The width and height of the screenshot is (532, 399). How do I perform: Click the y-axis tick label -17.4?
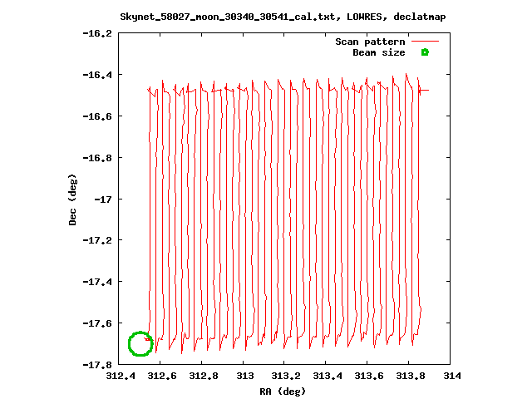pyautogui.click(x=97, y=282)
